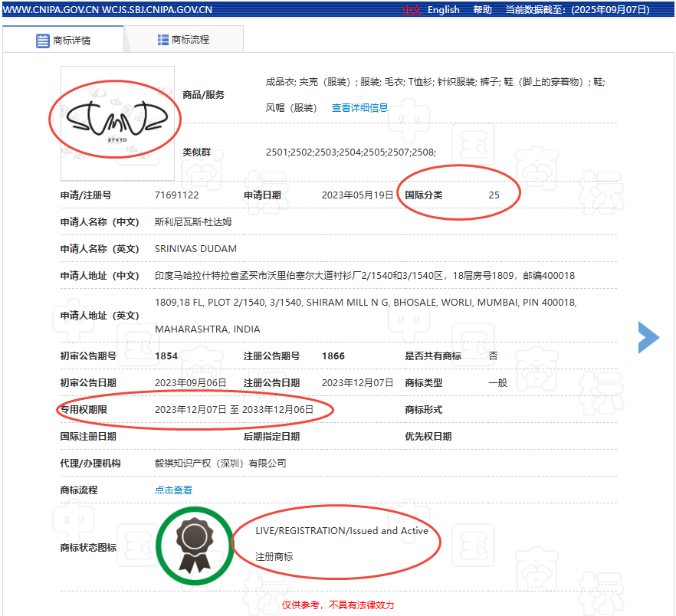The height and width of the screenshot is (616, 676).
Task: Click the 专用权期限 field label
Action: pos(84,409)
